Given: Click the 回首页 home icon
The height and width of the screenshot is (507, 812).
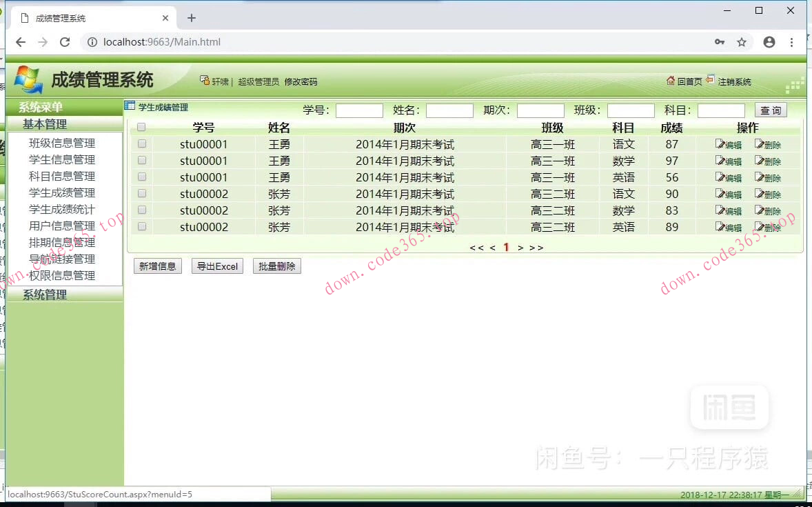Looking at the screenshot, I should (670, 81).
